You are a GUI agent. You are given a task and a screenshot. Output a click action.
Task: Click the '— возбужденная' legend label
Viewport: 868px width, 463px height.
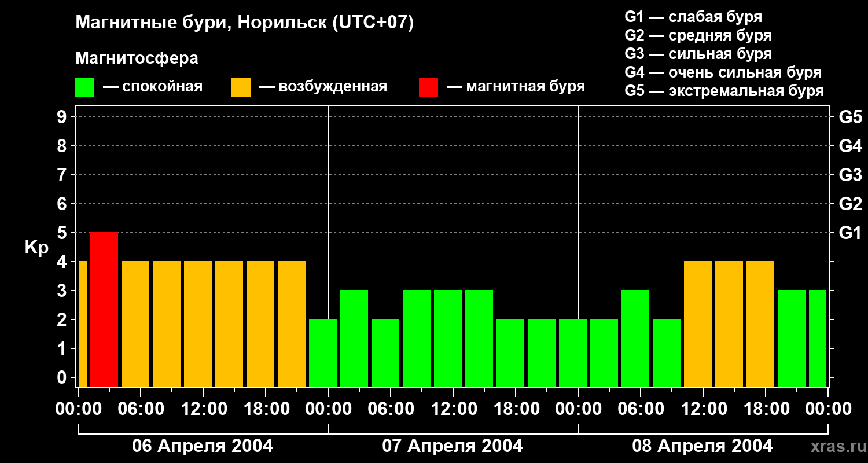(323, 87)
